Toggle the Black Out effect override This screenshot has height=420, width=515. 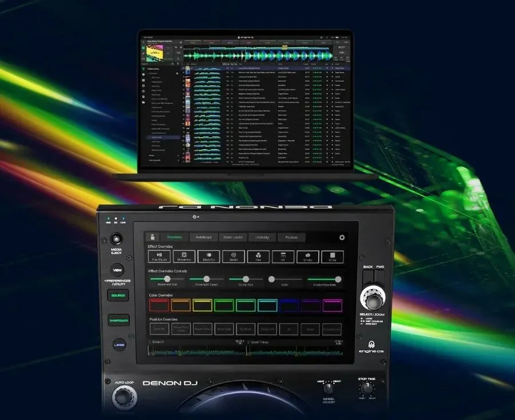[209, 256]
